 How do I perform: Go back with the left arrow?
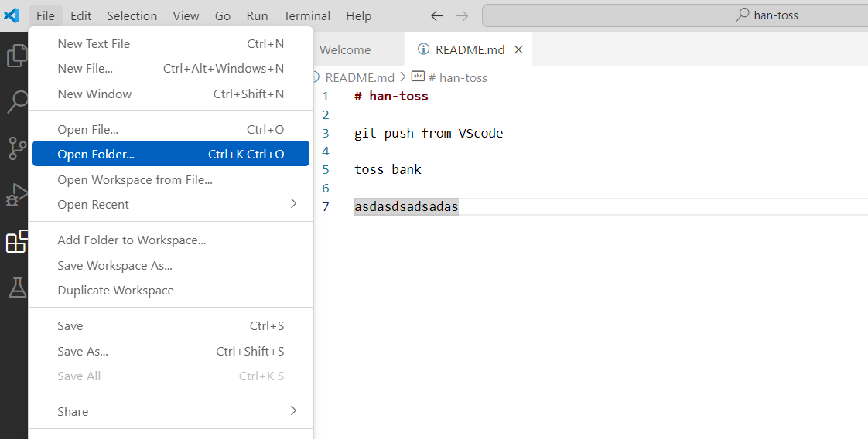coord(437,16)
